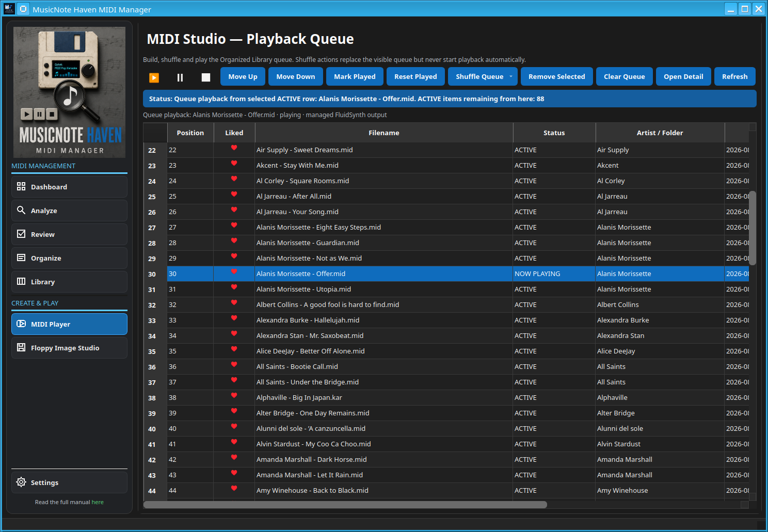
Task: Start playback with the orange play icon
Action: click(154, 77)
